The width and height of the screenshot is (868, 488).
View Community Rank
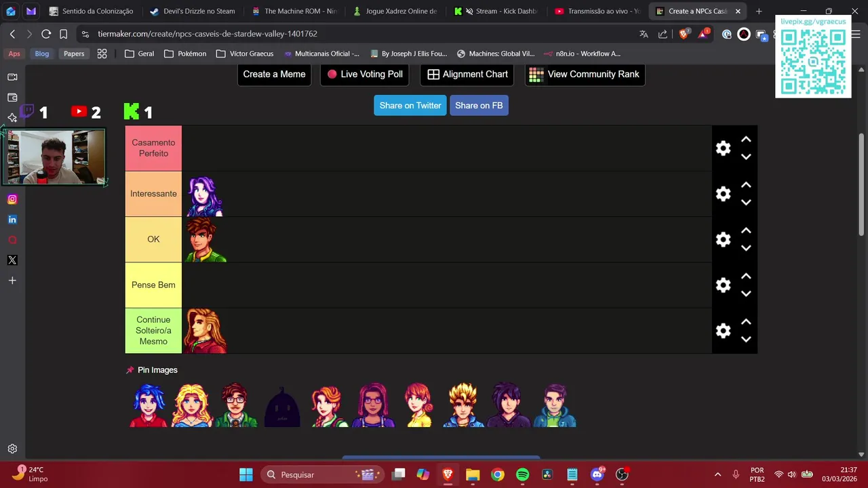585,75
